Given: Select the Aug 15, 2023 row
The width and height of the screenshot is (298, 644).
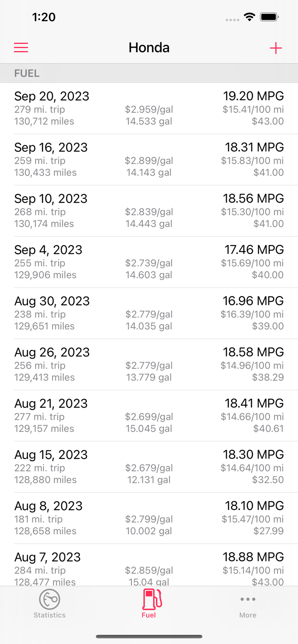Looking at the screenshot, I should [x=149, y=466].
